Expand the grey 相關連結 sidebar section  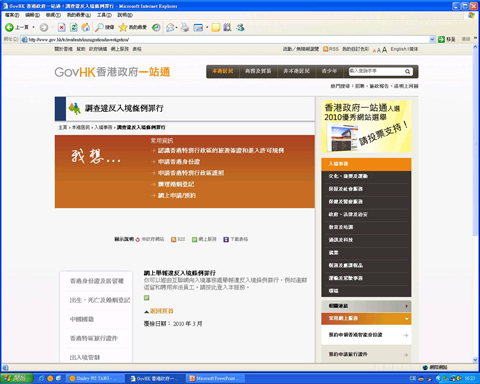(x=366, y=306)
